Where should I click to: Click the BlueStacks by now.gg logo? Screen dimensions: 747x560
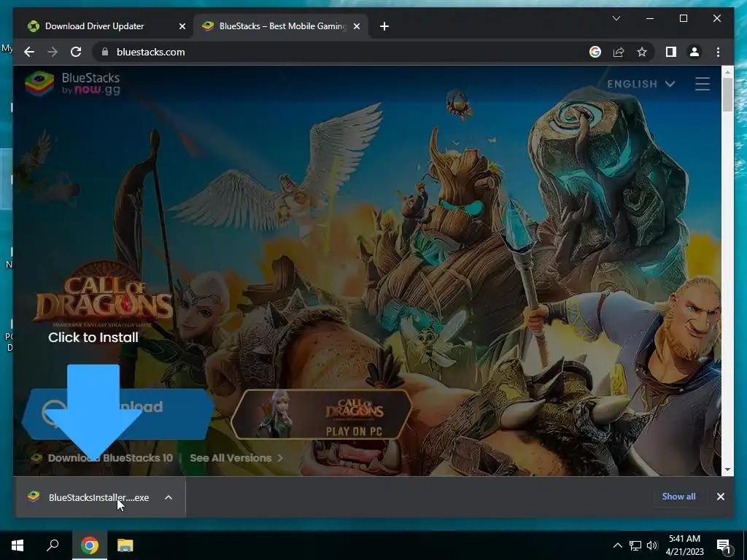tap(72, 83)
